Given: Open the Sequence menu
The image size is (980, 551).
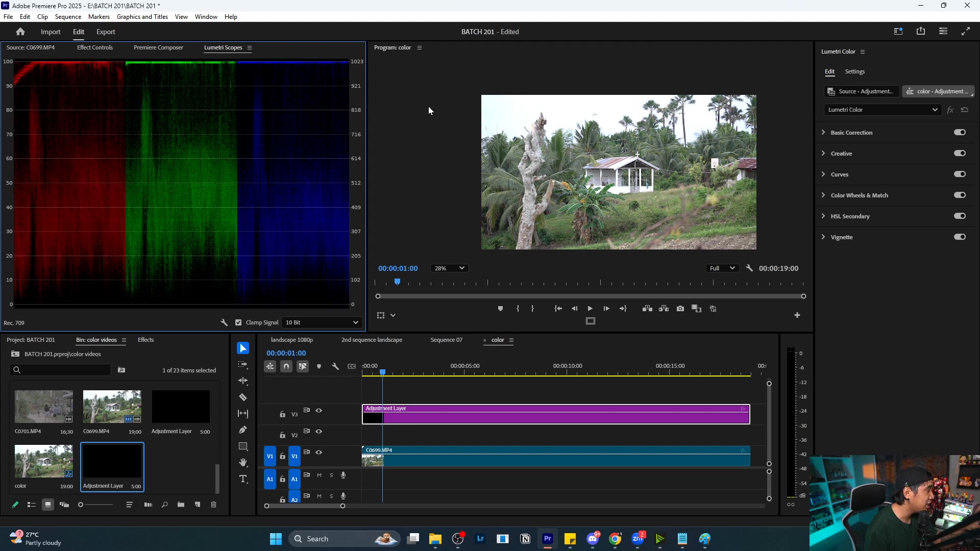Looking at the screenshot, I should coord(68,17).
